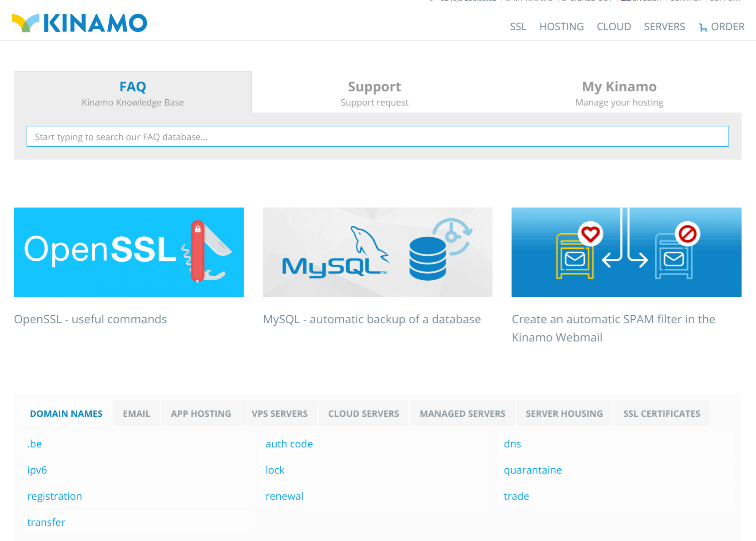Select the MANAGED SERVERS category tab

pos(462,413)
